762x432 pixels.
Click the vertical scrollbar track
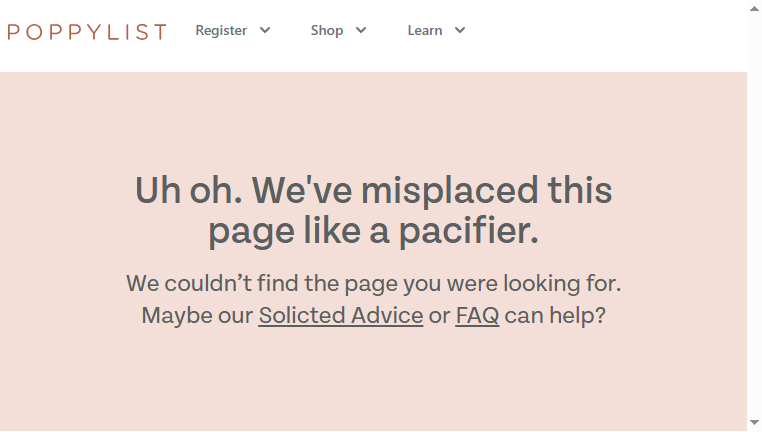pos(754,216)
